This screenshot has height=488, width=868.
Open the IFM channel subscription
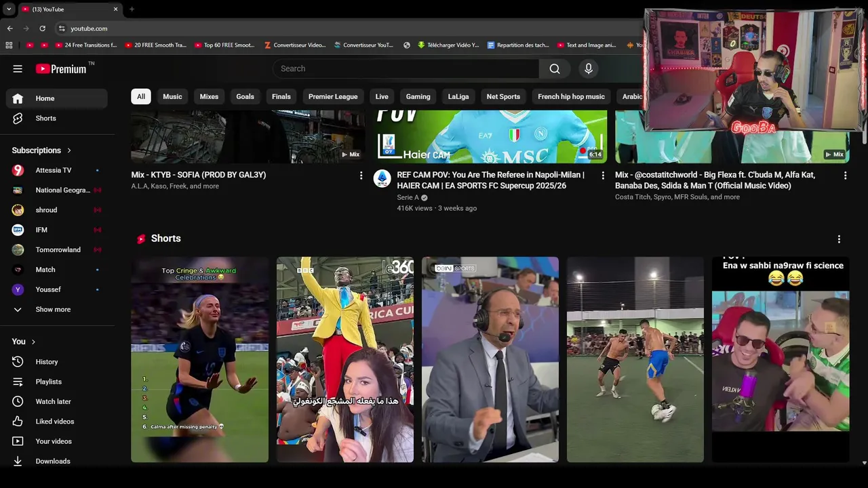(56, 230)
